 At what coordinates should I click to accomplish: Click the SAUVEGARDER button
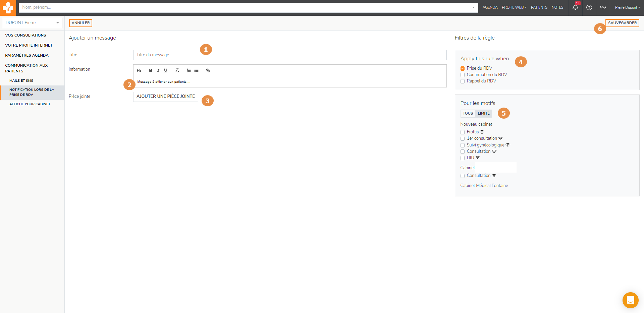tap(622, 23)
